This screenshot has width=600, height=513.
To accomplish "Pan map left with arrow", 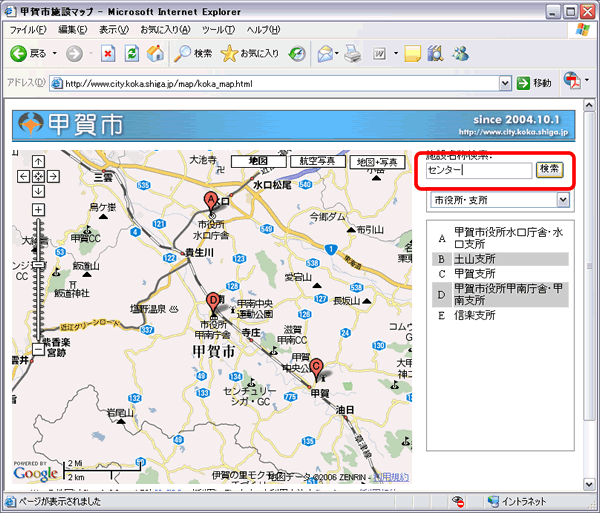I will (x=24, y=176).
